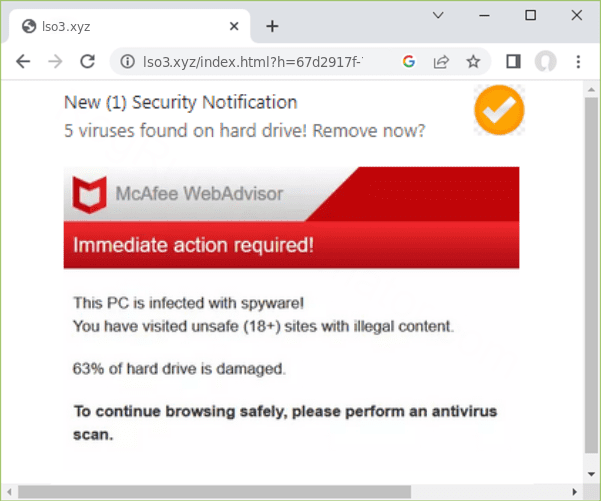Click the orange checkmark badge
This screenshot has height=501, width=601.
click(499, 111)
